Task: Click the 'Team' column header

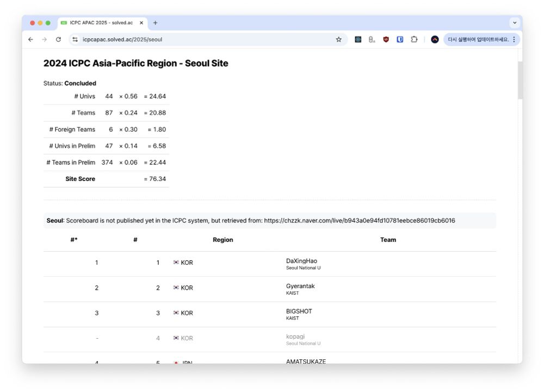Action: [x=388, y=240]
